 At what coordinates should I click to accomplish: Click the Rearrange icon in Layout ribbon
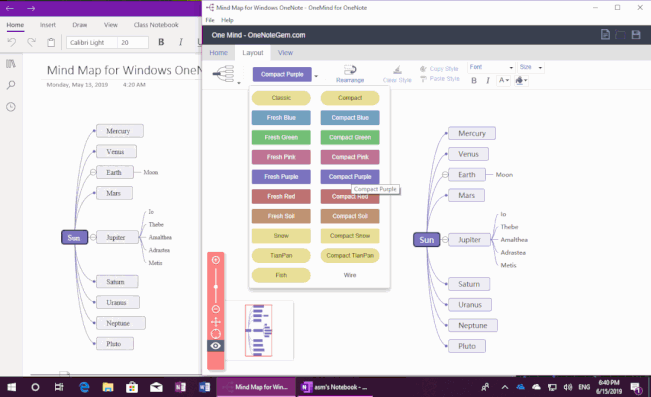point(350,69)
